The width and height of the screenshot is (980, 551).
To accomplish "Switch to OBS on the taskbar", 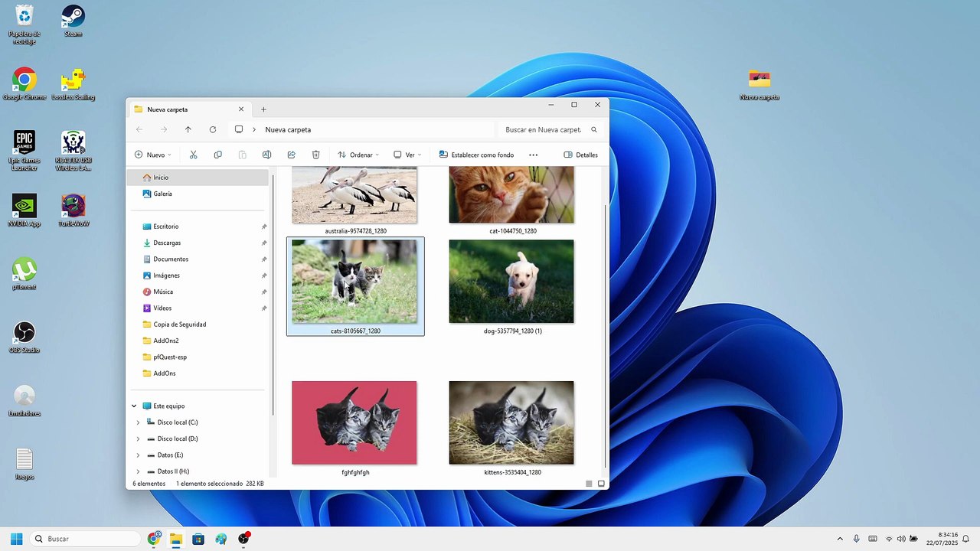I will click(244, 539).
